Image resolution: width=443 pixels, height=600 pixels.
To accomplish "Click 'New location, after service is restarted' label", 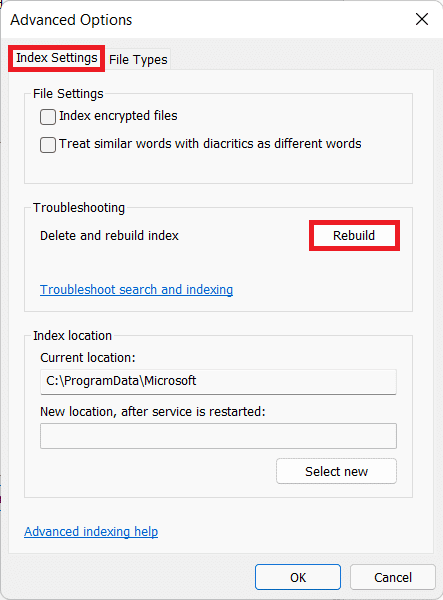I will 153,411.
